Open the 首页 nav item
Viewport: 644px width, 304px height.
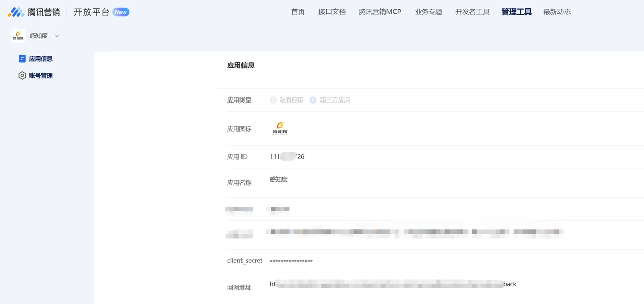pyautogui.click(x=298, y=12)
